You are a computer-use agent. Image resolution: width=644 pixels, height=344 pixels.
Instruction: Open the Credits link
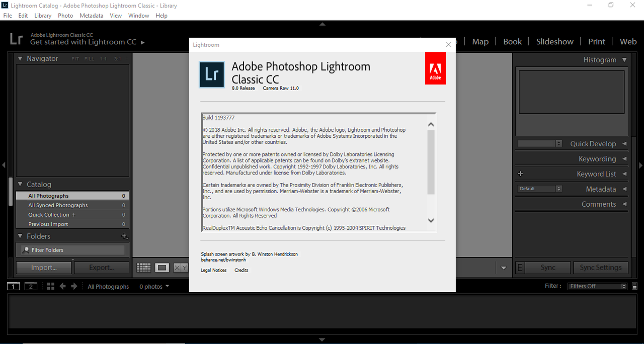(242, 270)
